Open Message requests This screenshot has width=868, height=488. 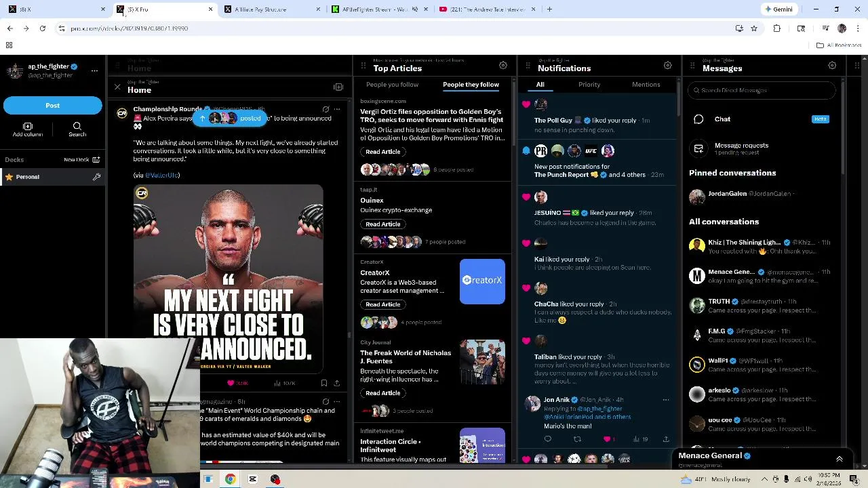click(x=761, y=148)
